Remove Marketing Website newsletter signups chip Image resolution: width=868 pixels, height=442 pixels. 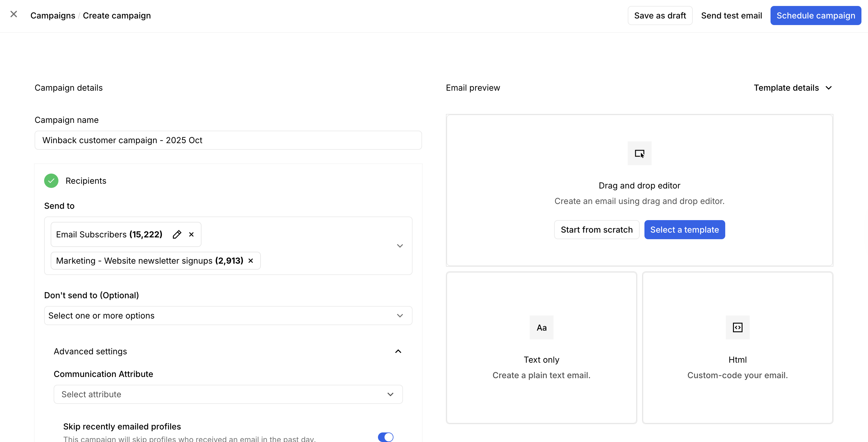tap(251, 261)
